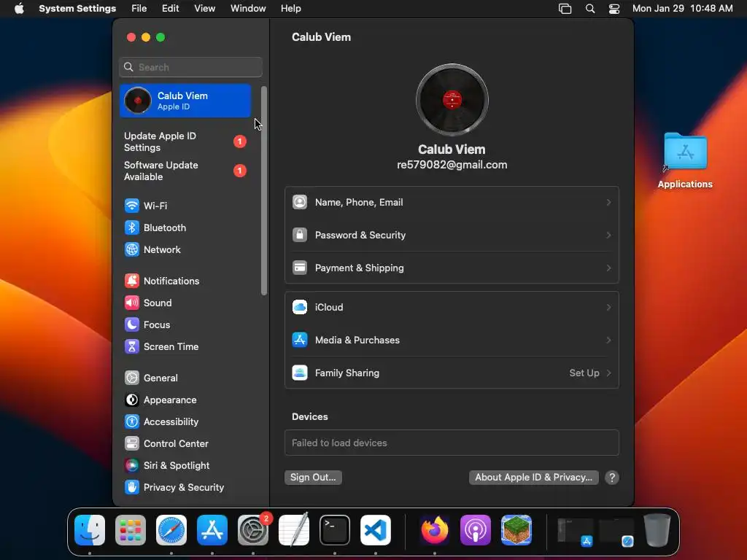Open Launchpad from the Dock
This screenshot has width=747, height=560.
[x=131, y=530]
